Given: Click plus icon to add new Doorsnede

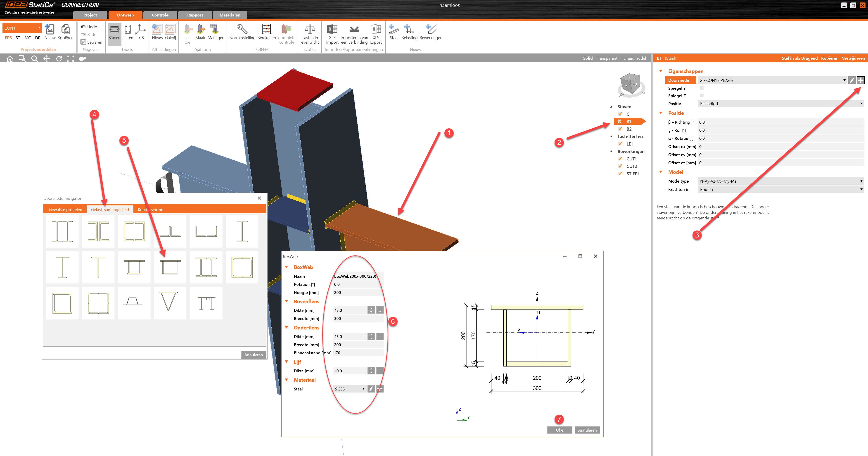Looking at the screenshot, I should coord(861,80).
